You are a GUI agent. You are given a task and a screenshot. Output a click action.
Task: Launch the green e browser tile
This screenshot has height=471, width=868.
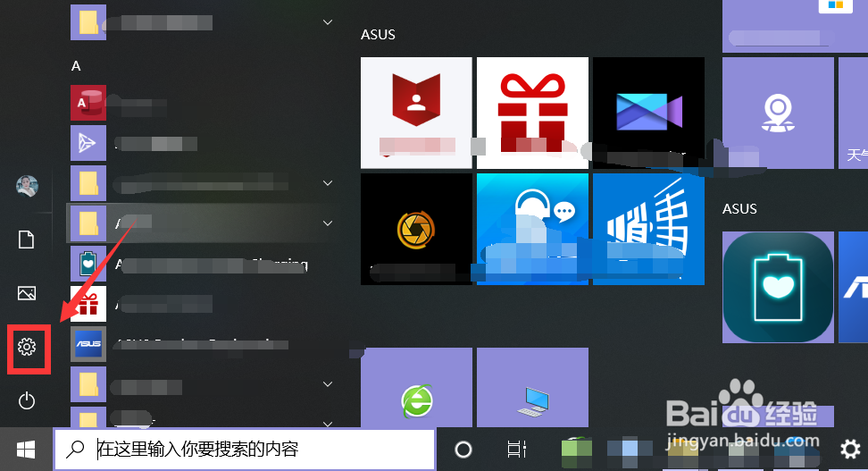(416, 388)
